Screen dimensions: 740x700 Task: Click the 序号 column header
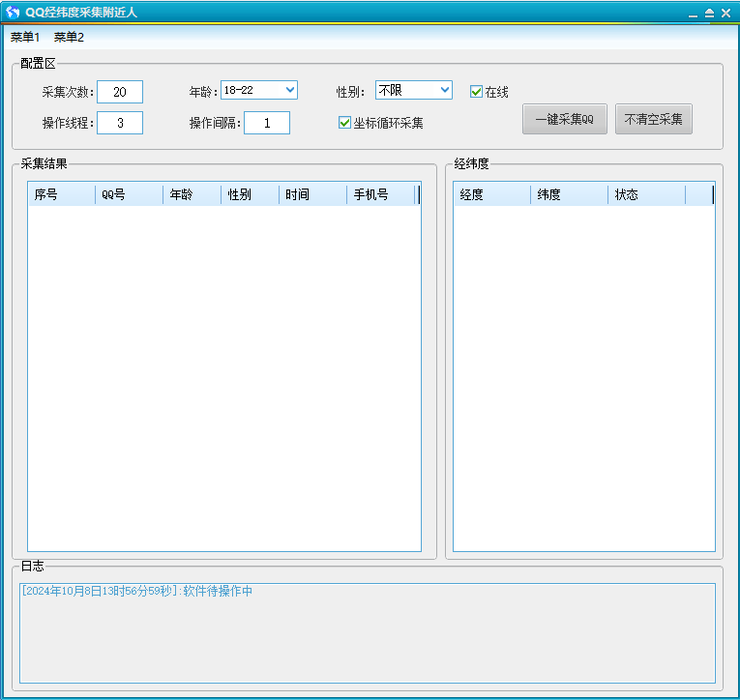(61, 195)
